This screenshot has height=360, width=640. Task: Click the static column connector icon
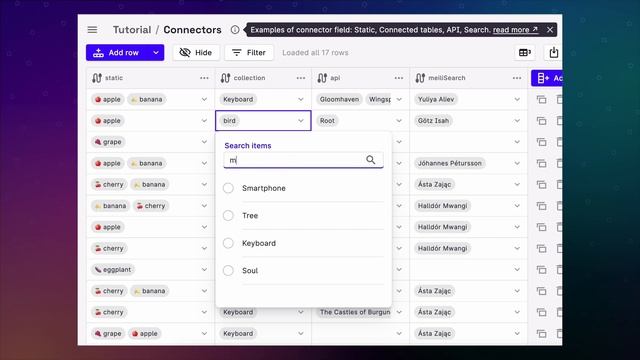click(97, 78)
